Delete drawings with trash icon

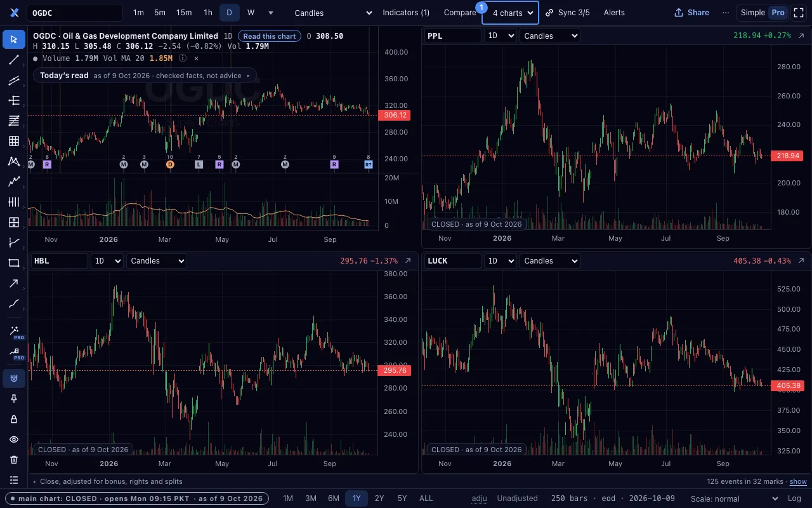[x=14, y=460]
